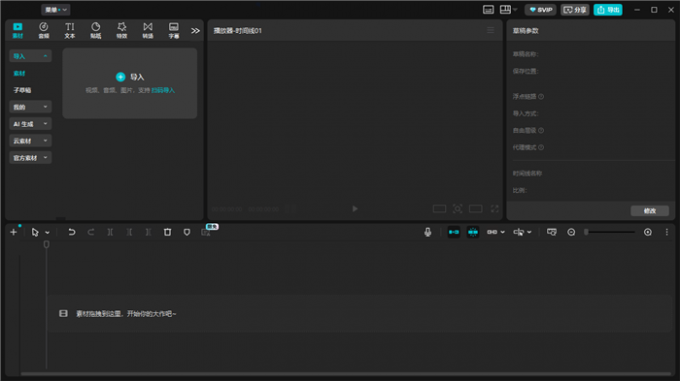Adjust the timeline zoom slider

point(609,232)
